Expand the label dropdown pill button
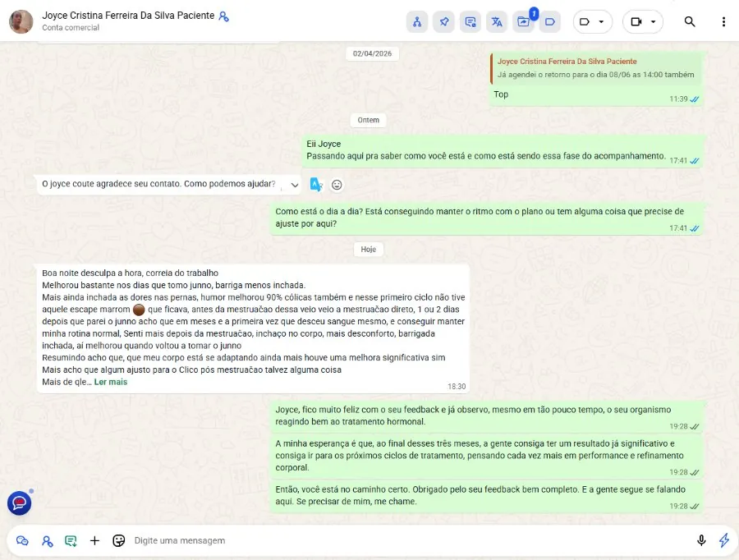This screenshot has height=560, width=739. (x=592, y=21)
